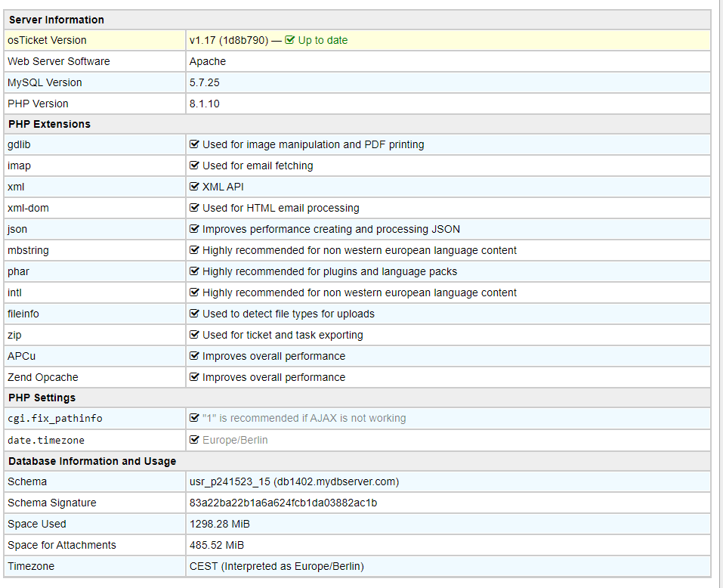Click the 'Apache' value

208,61
